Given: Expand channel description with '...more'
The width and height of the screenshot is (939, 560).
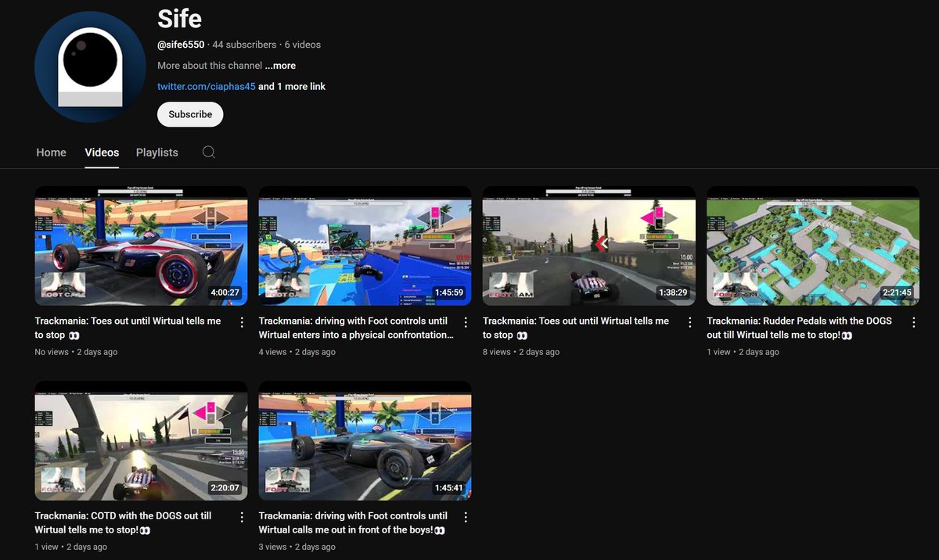Looking at the screenshot, I should pyautogui.click(x=280, y=66).
